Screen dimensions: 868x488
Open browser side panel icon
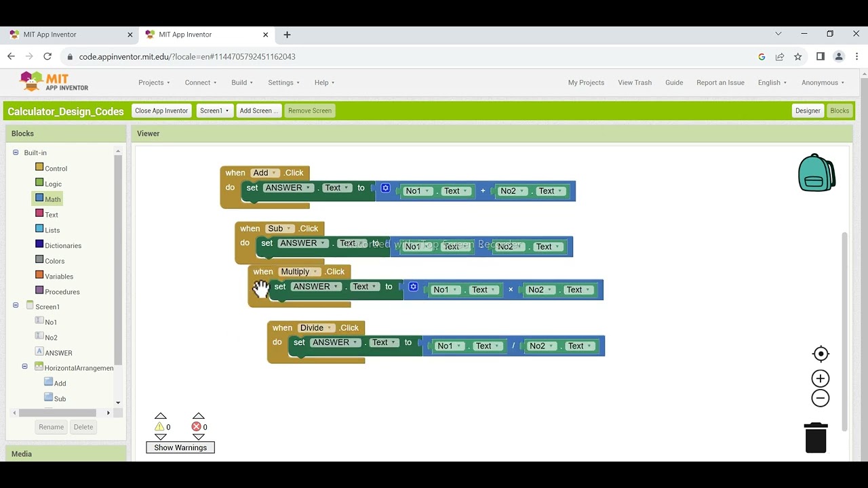click(x=821, y=57)
